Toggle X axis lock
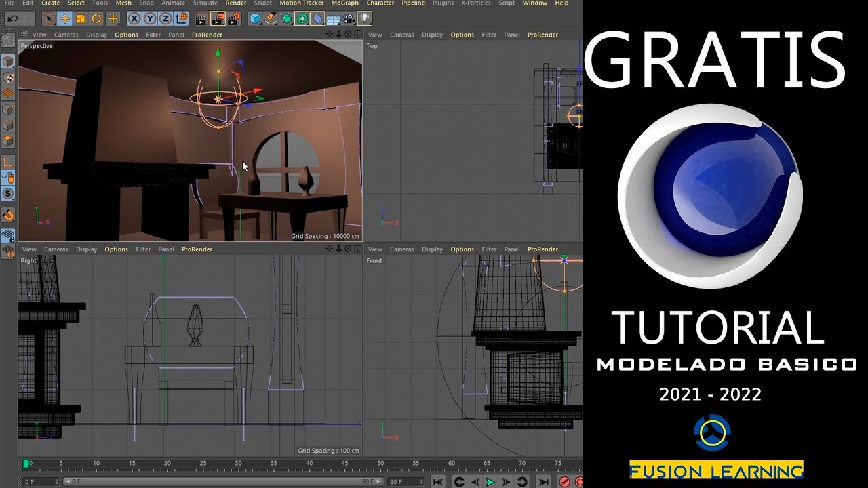The height and width of the screenshot is (488, 868). click(x=134, y=19)
